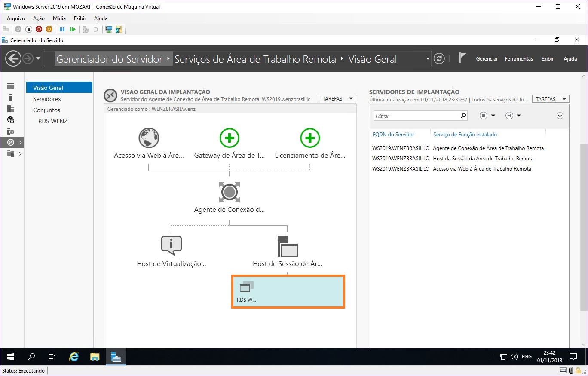This screenshot has width=588, height=376.
Task: Open Internet Explorer from the taskbar
Action: click(x=74, y=357)
